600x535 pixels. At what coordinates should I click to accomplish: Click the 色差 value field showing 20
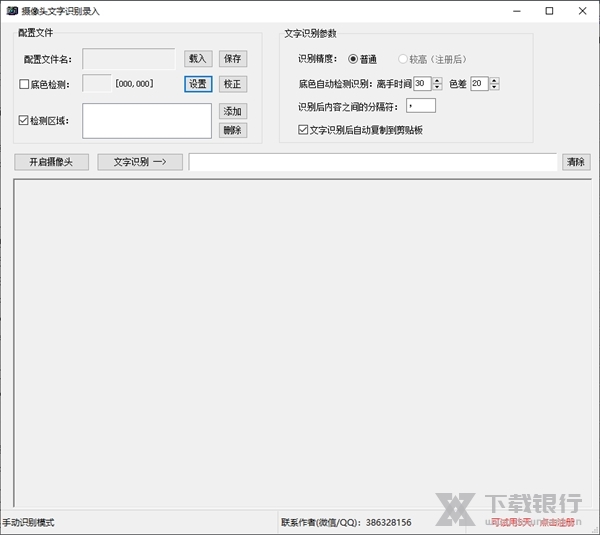tap(480, 83)
